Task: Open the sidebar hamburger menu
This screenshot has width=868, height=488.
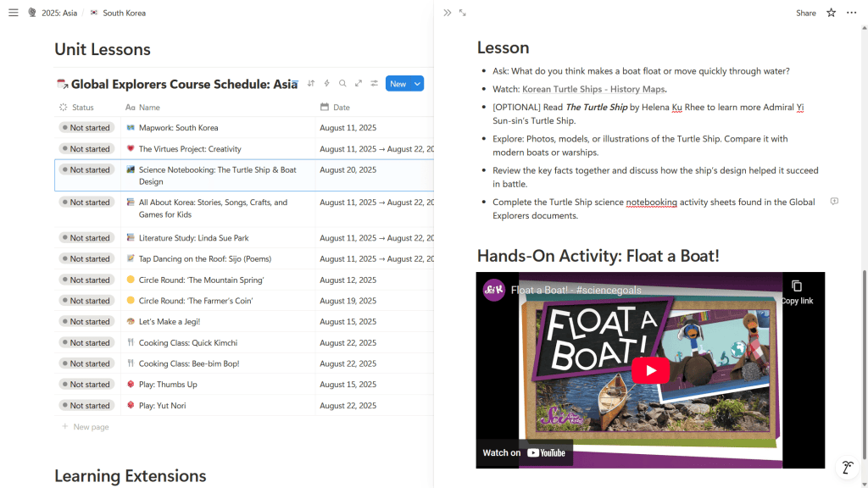Action: (13, 13)
